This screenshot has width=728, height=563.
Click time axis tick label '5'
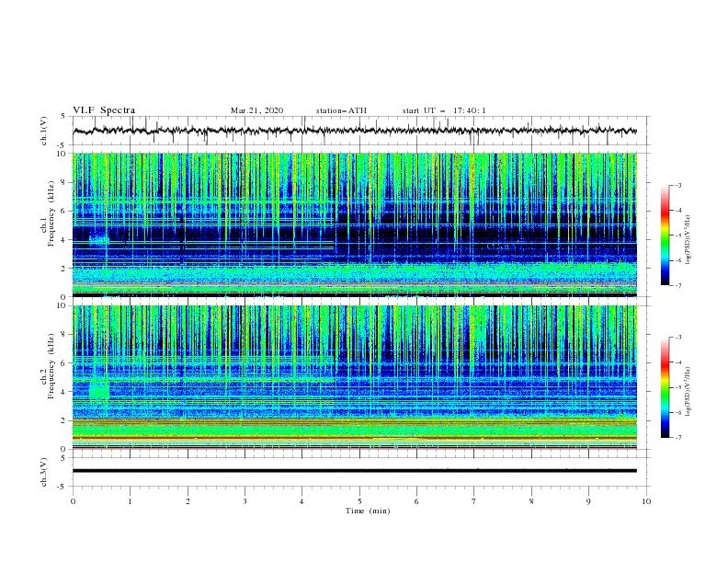point(359,501)
